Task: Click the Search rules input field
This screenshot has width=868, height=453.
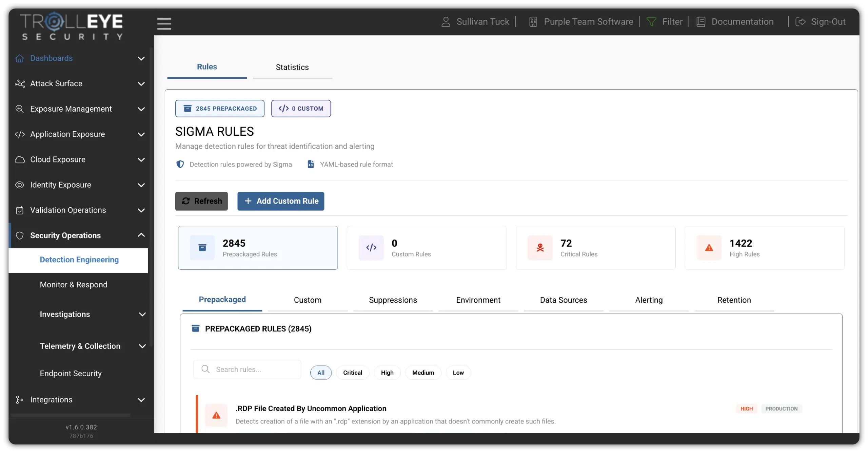Action: (x=247, y=369)
